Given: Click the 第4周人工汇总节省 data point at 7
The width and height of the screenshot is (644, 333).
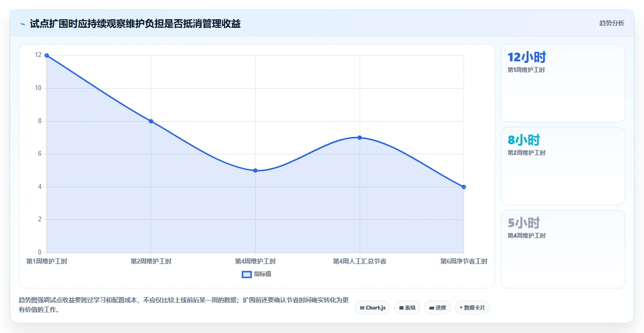Looking at the screenshot, I should (360, 138).
